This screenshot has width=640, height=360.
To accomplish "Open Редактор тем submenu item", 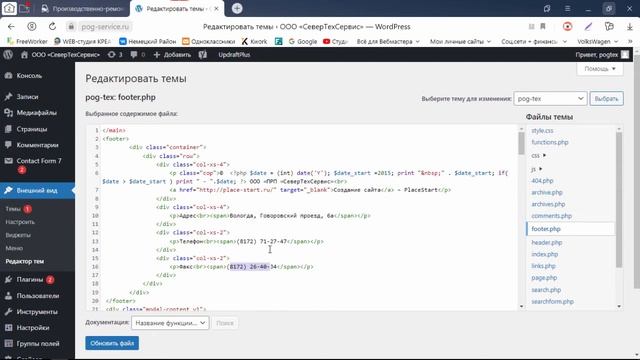I will (x=24, y=261).
